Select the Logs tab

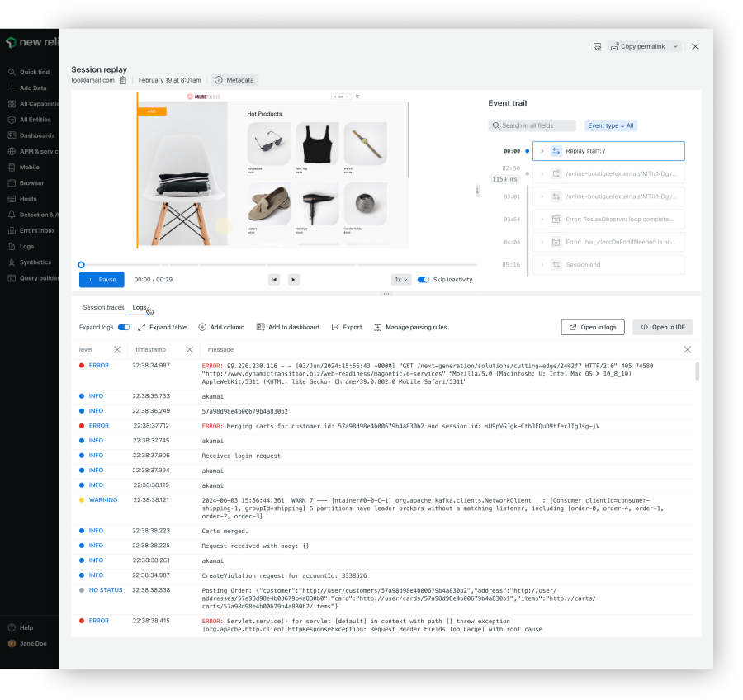click(140, 307)
